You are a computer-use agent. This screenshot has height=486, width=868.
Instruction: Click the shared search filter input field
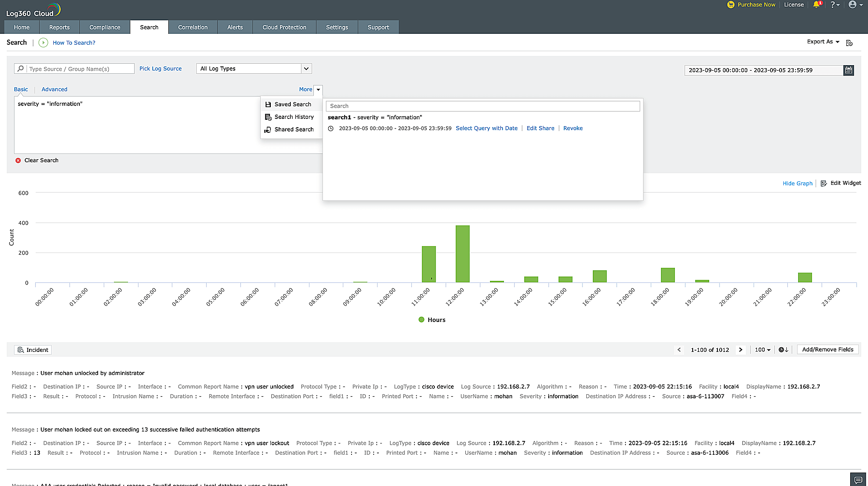pos(483,106)
